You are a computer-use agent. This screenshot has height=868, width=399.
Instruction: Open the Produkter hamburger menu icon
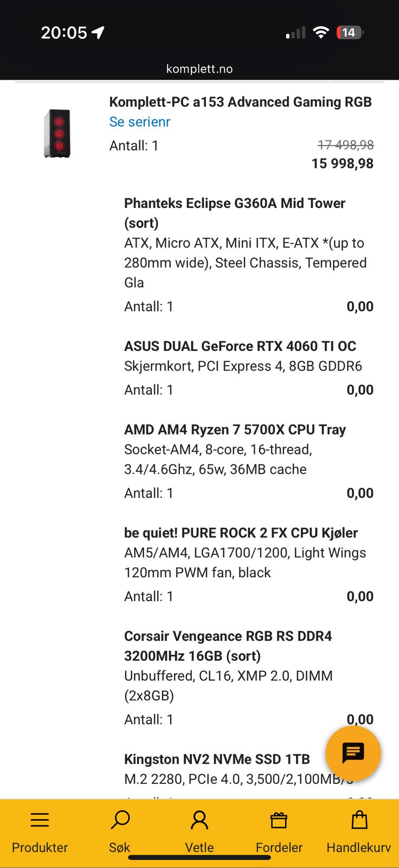[x=40, y=820]
